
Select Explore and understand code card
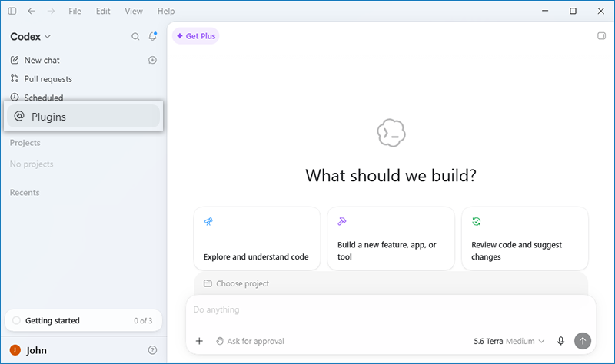[257, 238]
